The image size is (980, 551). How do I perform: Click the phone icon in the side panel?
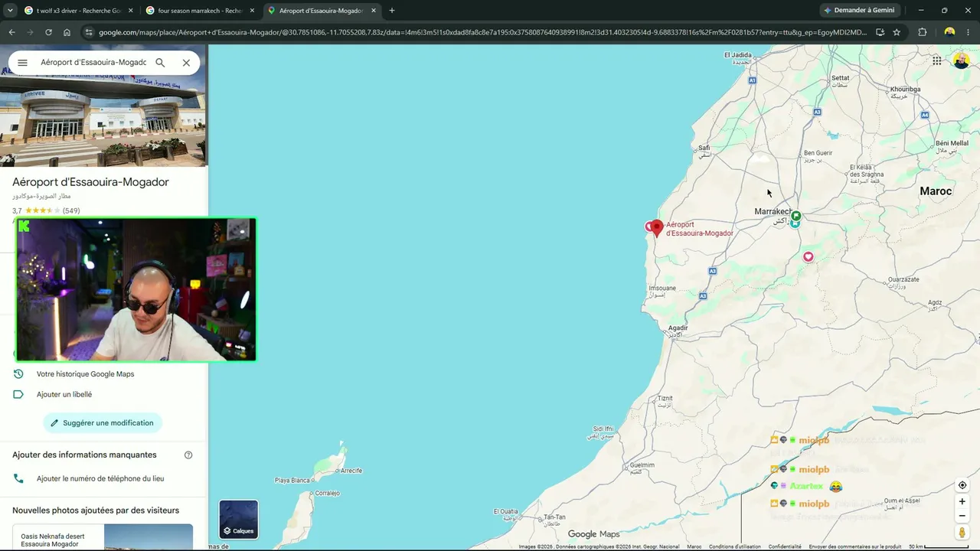point(18,479)
